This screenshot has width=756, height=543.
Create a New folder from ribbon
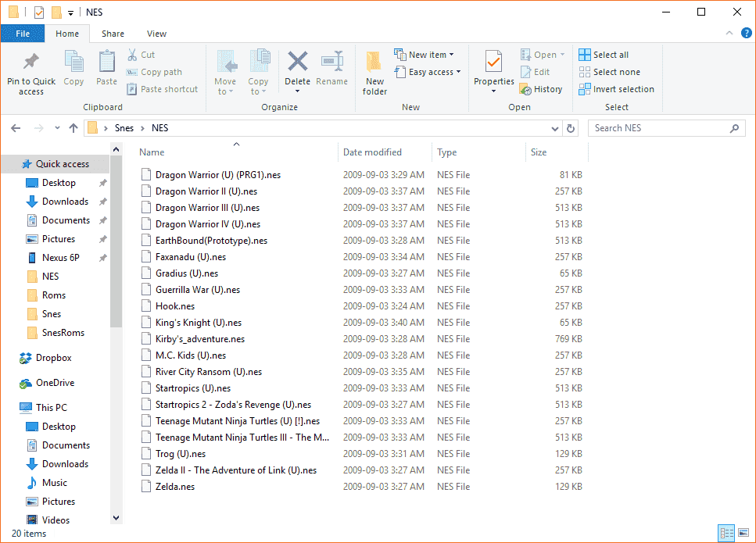(374, 73)
